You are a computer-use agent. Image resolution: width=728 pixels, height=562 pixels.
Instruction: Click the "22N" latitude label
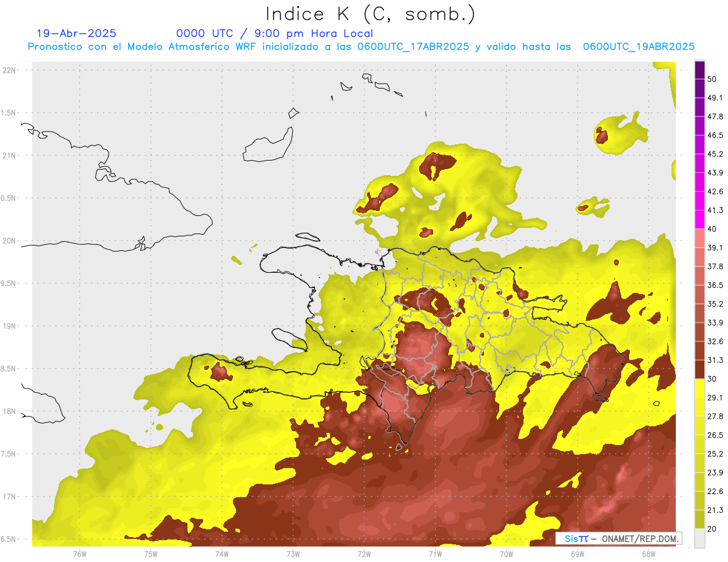(9, 70)
